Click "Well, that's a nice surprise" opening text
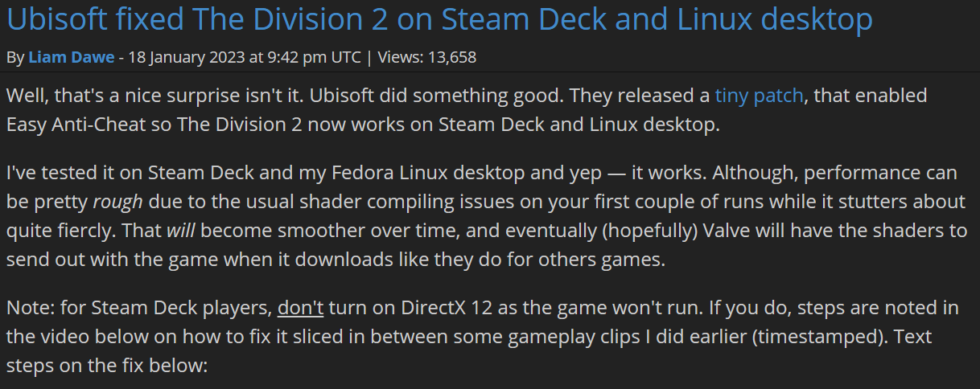The height and width of the screenshot is (389, 980). pos(113,96)
